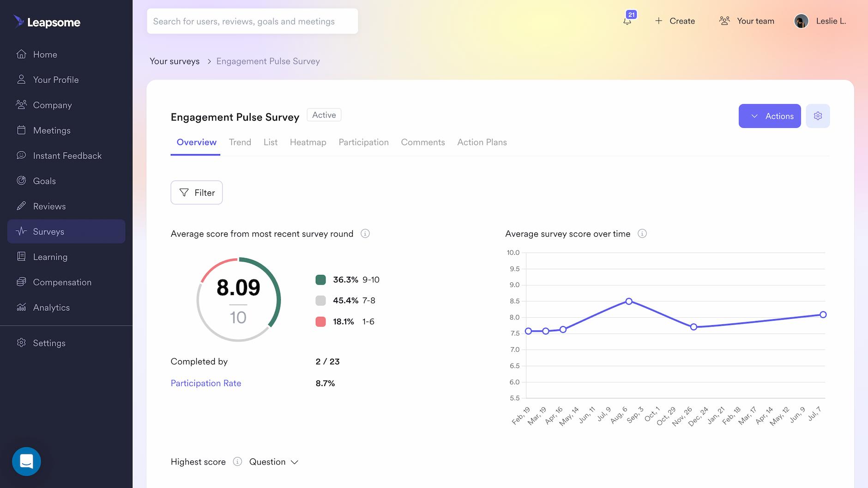Select the Goals icon in sidebar
Viewport: 868px width, 488px height.
pos(21,180)
